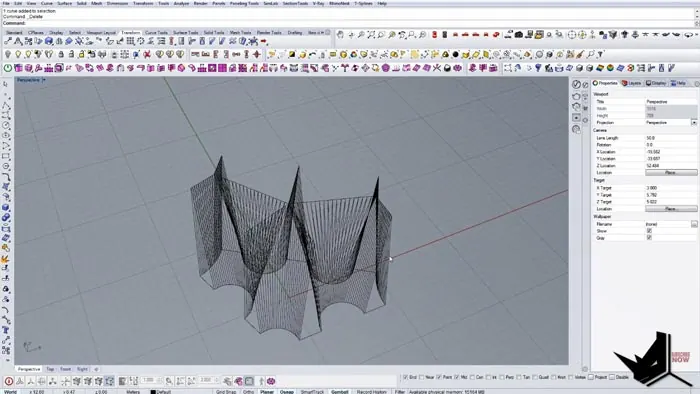Toggle the Near osnap checkbox
Image resolution: width=700 pixels, height=394 pixels.
pos(422,377)
